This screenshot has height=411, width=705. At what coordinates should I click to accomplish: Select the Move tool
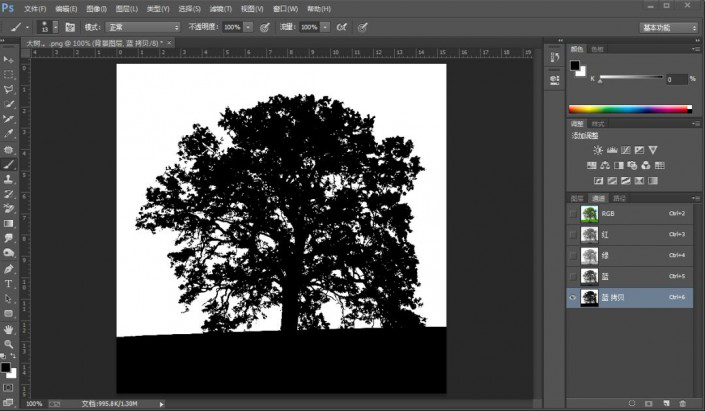pos(9,59)
